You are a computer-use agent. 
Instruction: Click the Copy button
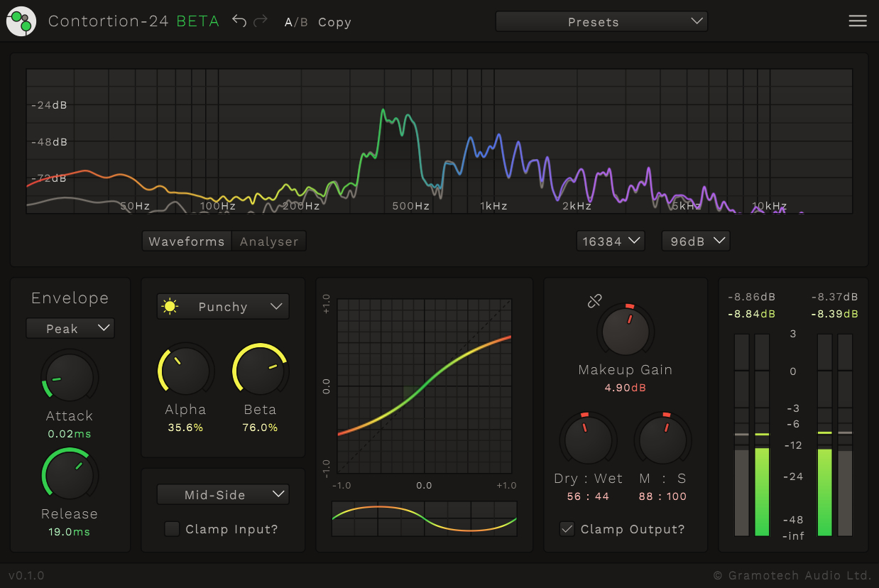[334, 22]
